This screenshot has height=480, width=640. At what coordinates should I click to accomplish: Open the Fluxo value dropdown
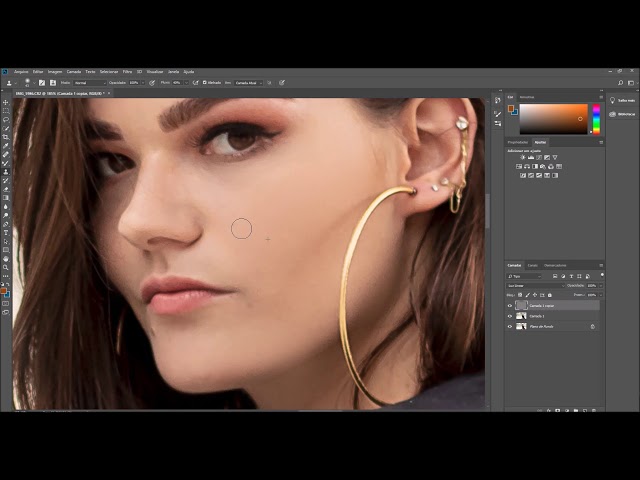[x=187, y=83]
